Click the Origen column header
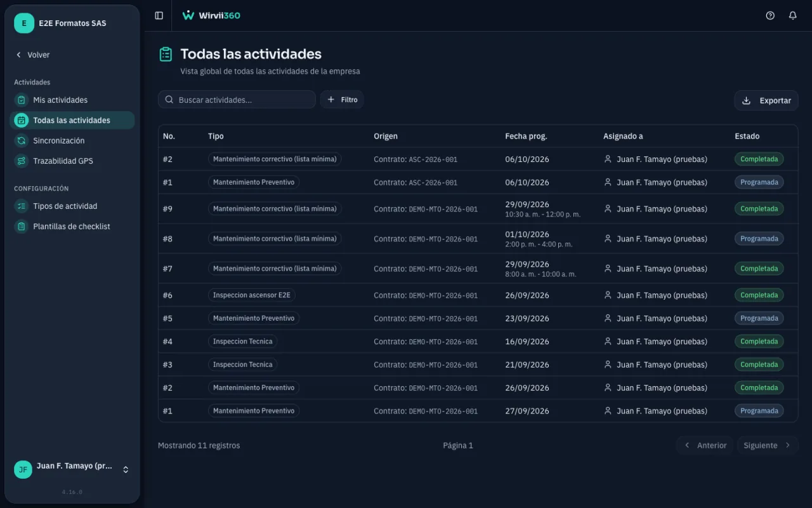The width and height of the screenshot is (812, 508). [x=386, y=136]
